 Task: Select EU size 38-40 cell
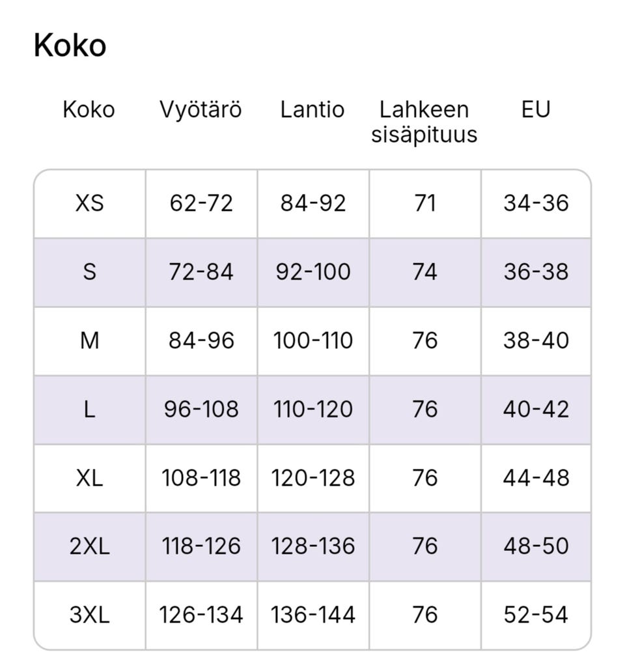[536, 341]
